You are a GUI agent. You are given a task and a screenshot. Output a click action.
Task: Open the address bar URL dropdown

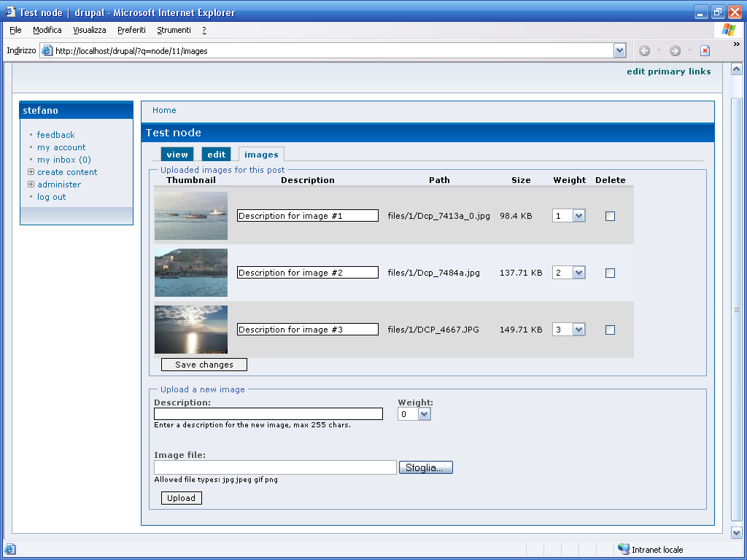coord(619,51)
